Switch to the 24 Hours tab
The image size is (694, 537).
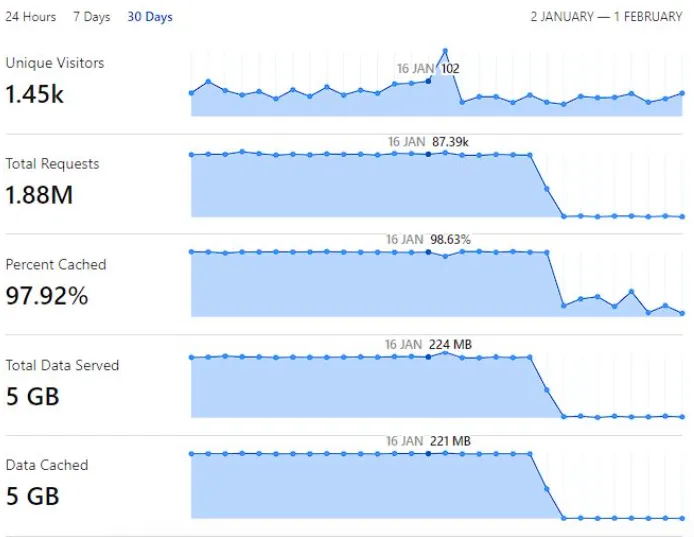(x=31, y=17)
